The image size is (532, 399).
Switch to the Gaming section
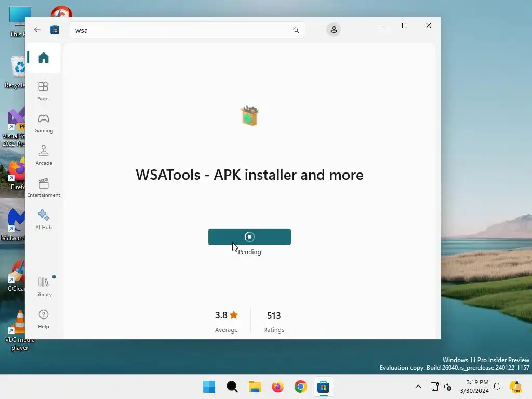[44, 124]
